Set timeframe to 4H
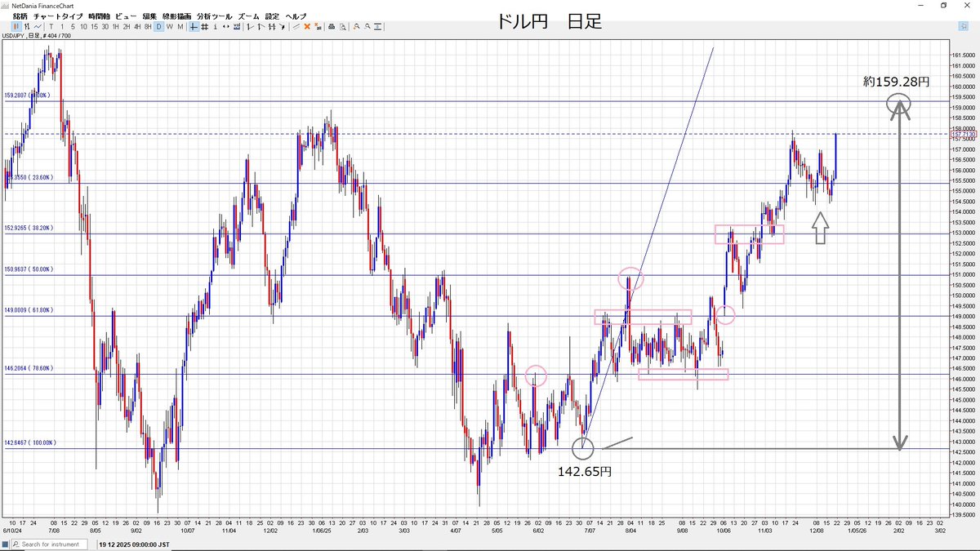Image resolution: width=980 pixels, height=551 pixels. coord(137,26)
